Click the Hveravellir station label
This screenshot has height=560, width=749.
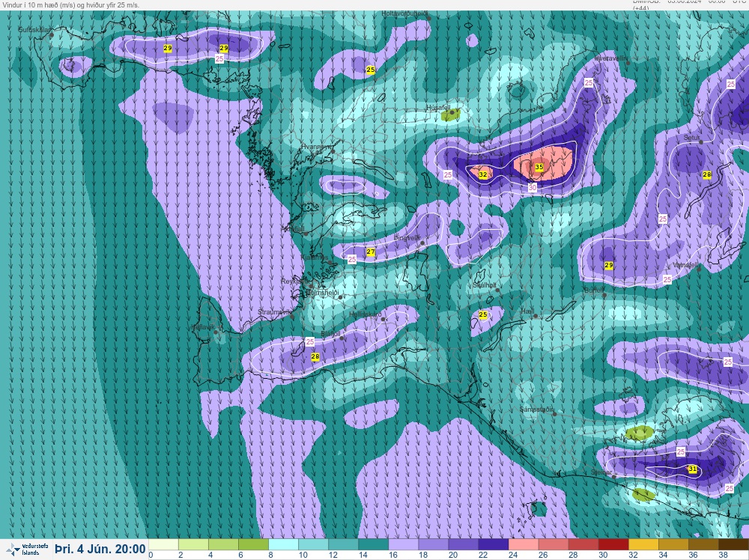pos(611,58)
